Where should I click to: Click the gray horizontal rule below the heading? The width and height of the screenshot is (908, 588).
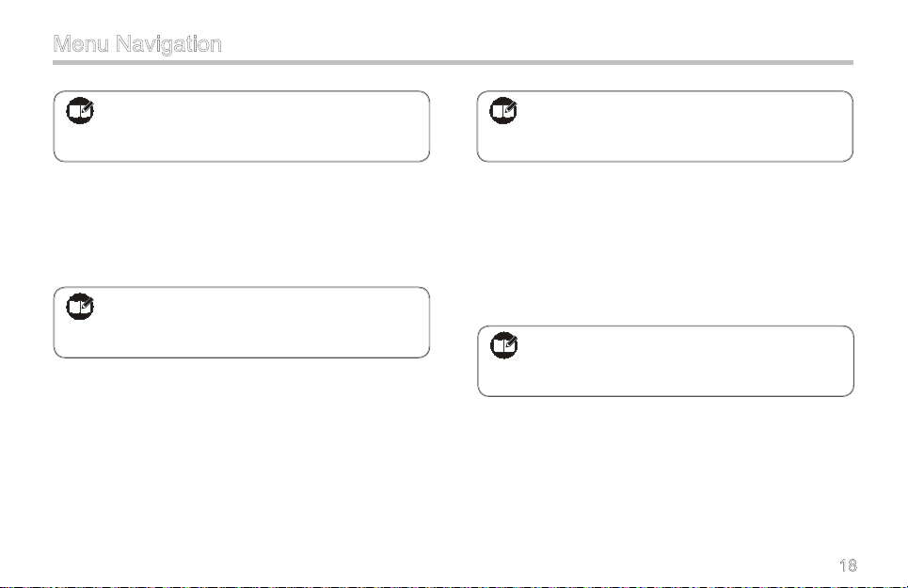tap(453, 62)
